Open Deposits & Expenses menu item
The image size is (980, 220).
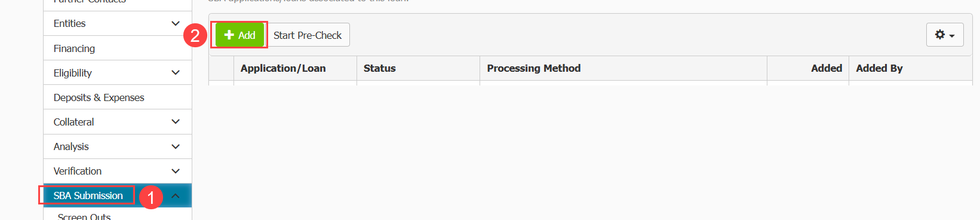click(x=118, y=97)
